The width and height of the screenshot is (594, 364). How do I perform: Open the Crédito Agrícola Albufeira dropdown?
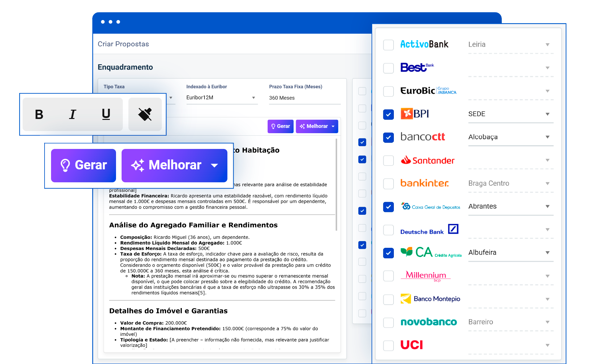(x=511, y=253)
